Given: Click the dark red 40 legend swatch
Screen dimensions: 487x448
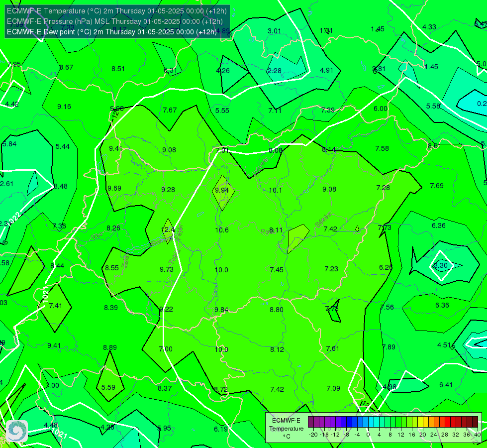Looking at the screenshot, I should point(475,422).
